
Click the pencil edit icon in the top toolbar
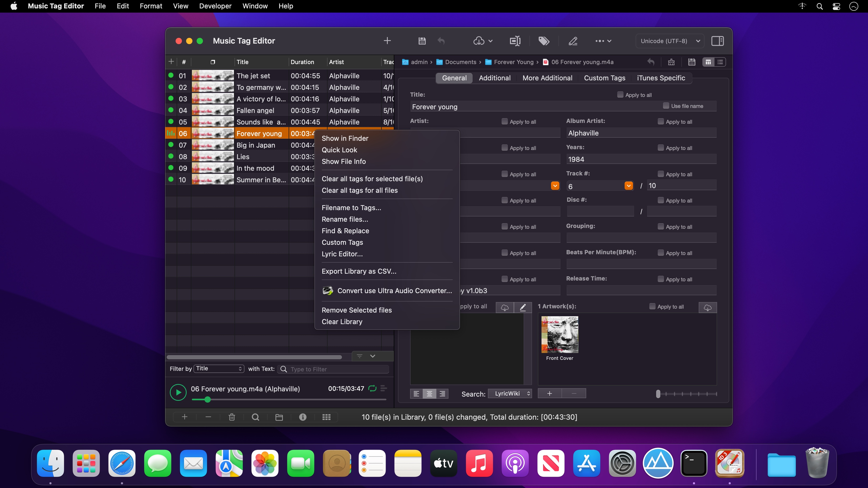[x=573, y=41]
